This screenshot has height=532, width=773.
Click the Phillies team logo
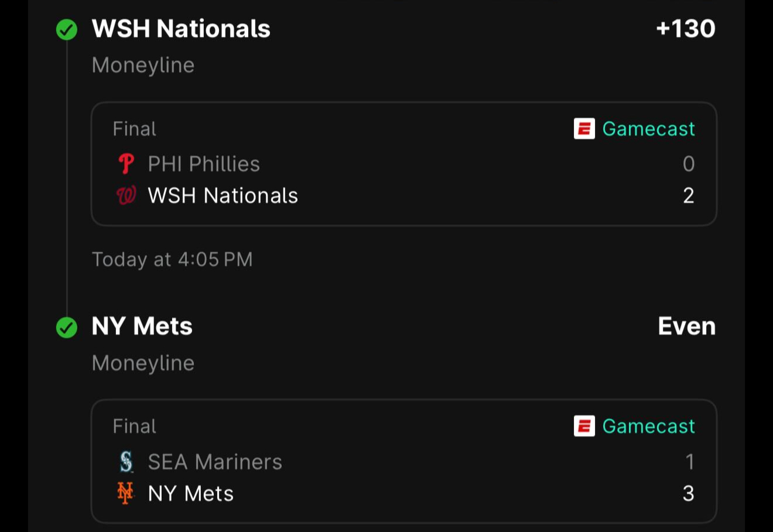coord(126,164)
